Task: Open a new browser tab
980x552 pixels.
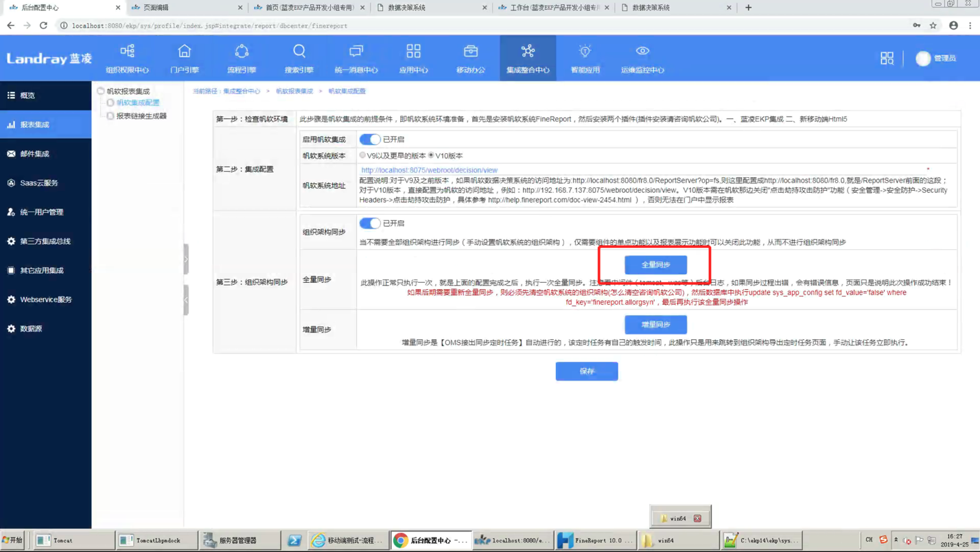Action: coord(749,8)
